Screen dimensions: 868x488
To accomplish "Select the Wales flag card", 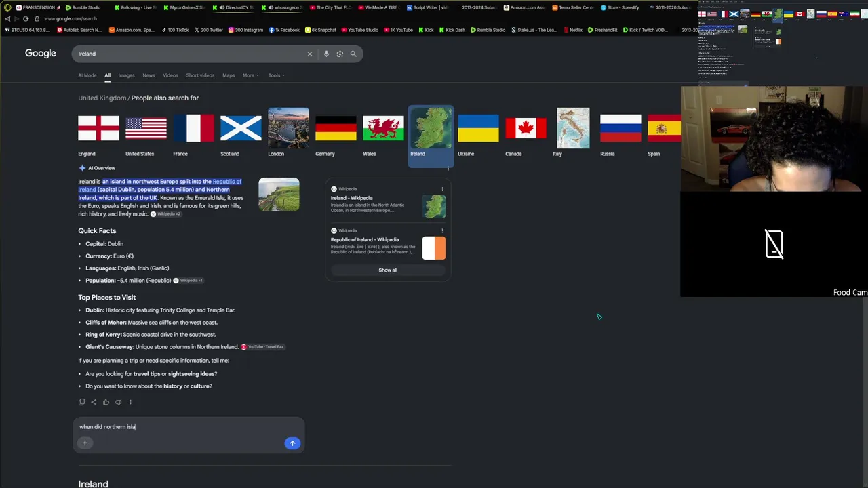I will click(x=383, y=133).
